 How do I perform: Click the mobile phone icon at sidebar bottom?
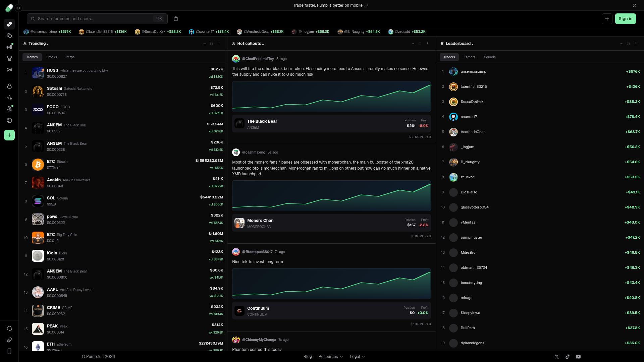tap(9, 351)
